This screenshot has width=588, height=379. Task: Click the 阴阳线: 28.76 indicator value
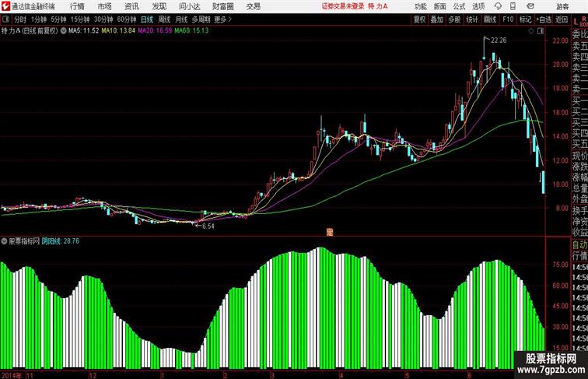tap(61, 241)
